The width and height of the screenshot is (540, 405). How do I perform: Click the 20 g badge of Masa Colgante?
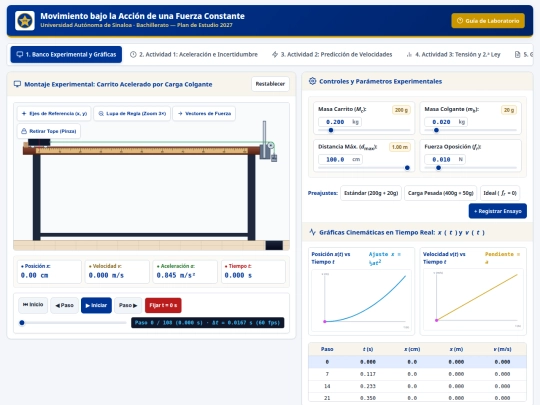pos(509,110)
